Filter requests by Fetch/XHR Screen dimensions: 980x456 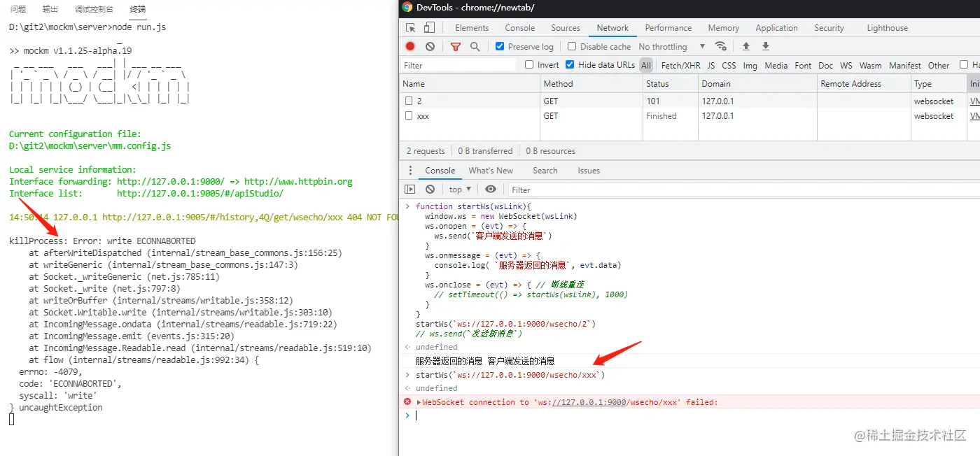point(680,65)
